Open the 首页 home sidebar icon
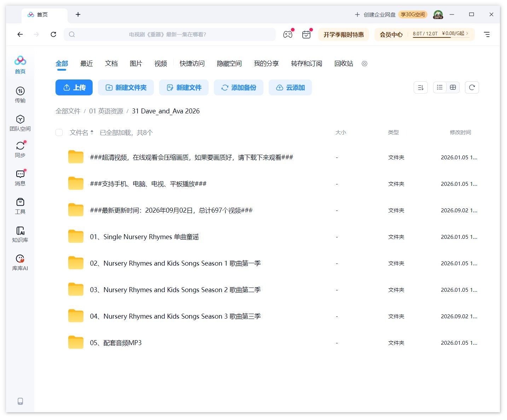The image size is (507, 420). (x=20, y=65)
